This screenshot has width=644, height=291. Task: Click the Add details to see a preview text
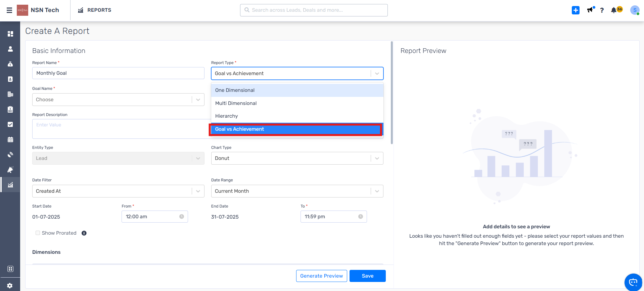[x=516, y=227]
